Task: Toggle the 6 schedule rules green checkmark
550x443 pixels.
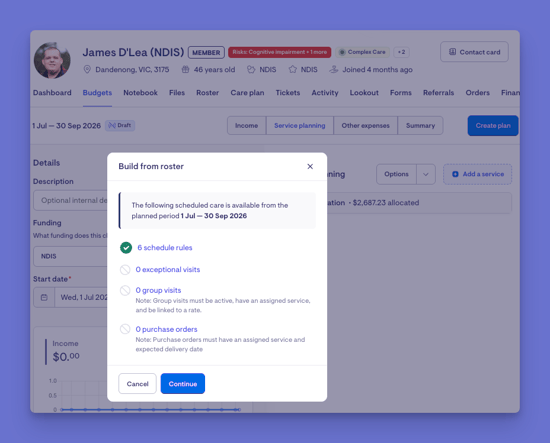Action: coord(126,248)
